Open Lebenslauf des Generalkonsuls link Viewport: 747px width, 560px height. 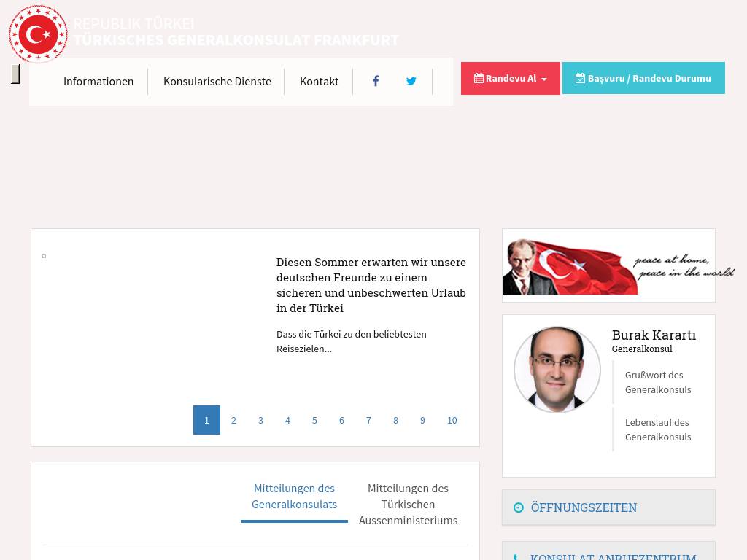[x=657, y=429]
